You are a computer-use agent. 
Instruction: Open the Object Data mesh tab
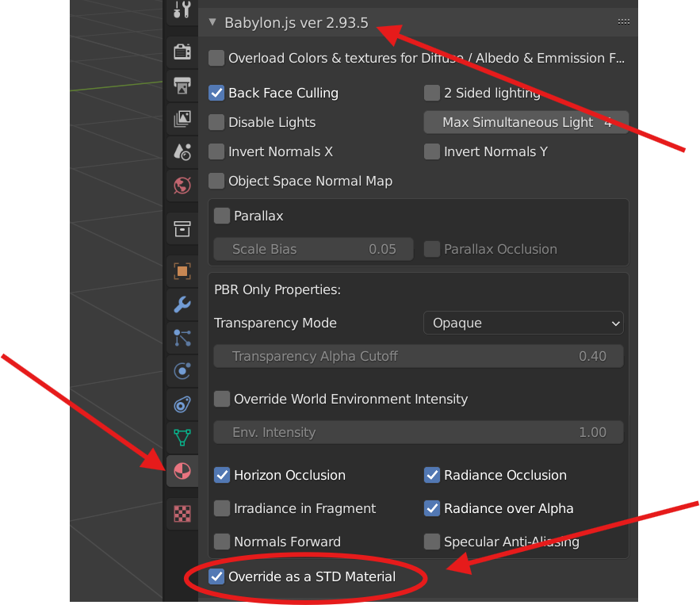coord(182,438)
